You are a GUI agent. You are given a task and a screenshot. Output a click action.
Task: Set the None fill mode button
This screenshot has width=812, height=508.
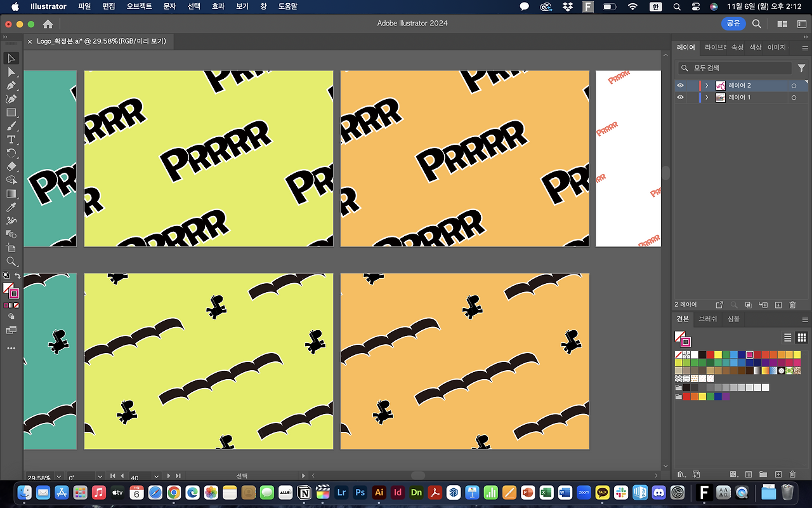pos(16,305)
